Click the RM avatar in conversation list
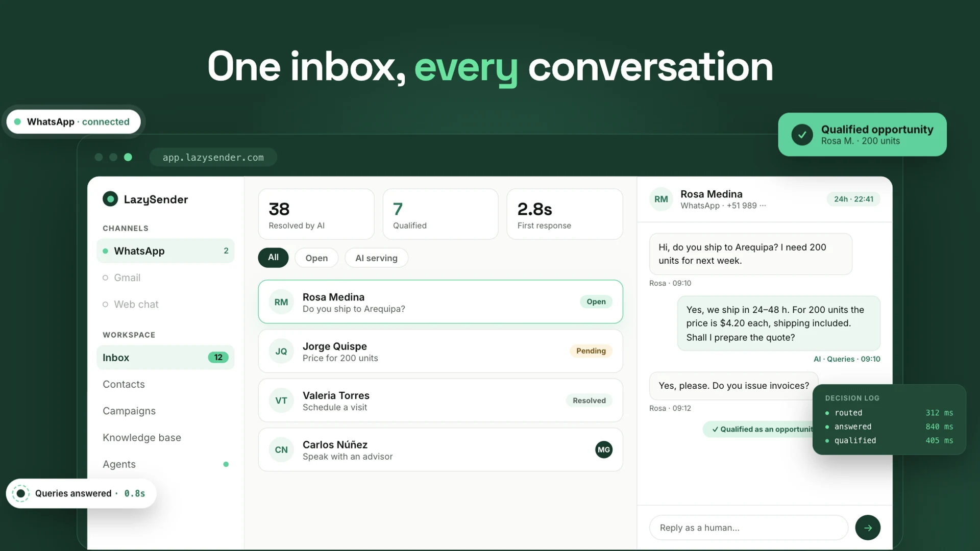980x551 pixels. click(x=281, y=302)
